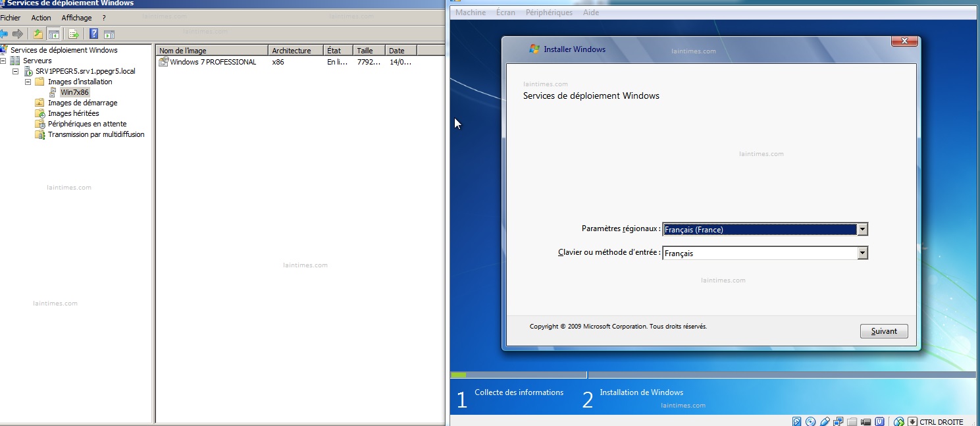Open the VirtualBox Écran menu
Screen dimensions: 980x426
[x=505, y=13]
